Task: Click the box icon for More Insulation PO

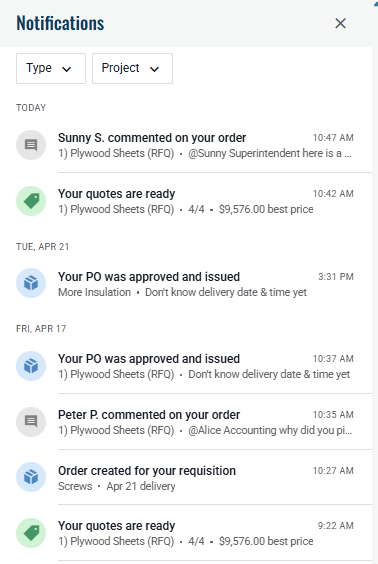Action: 31,283
